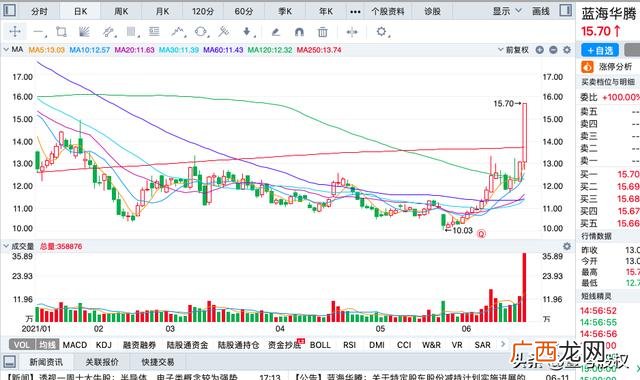Select the 陆股通持仓 indicator

tap(238, 345)
